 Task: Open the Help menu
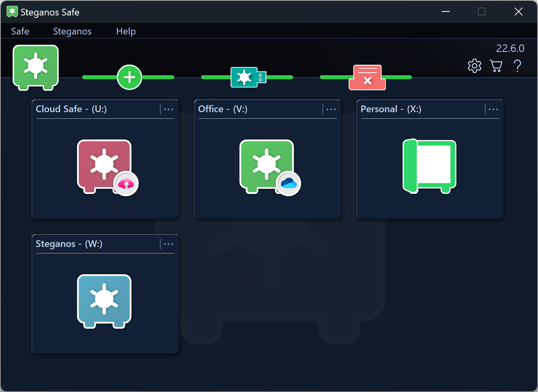click(x=126, y=31)
